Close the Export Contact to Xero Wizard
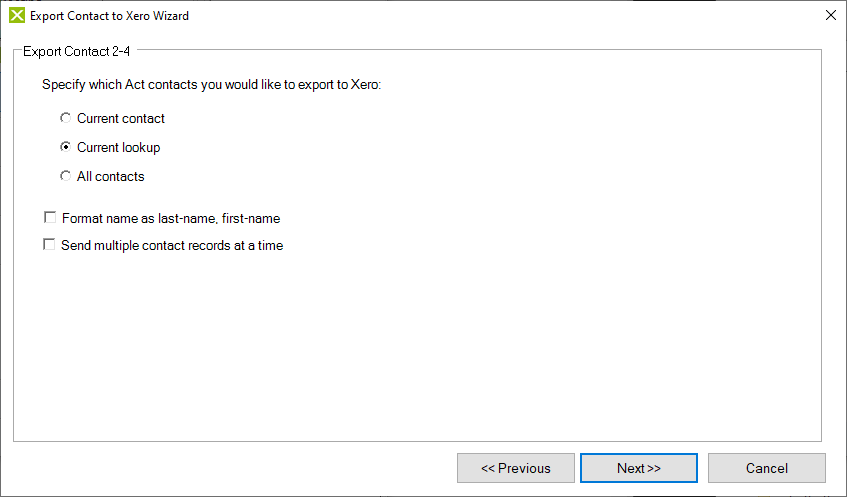Screen dimensions: 847x497 831,15
